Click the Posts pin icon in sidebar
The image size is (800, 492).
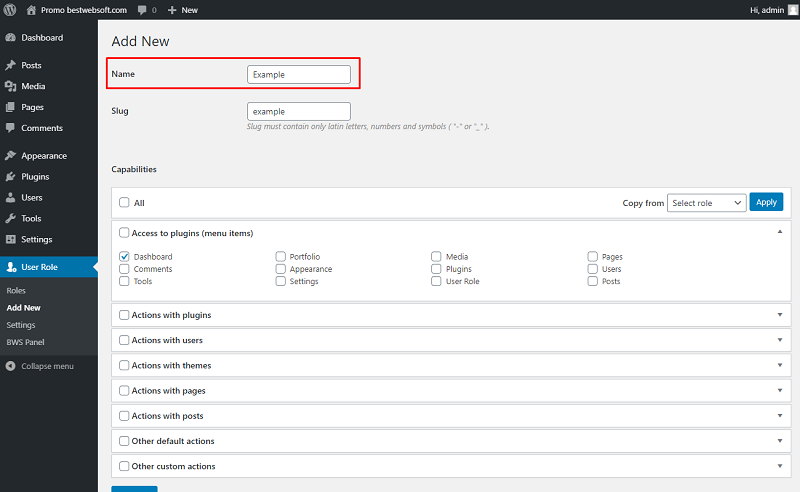10,65
